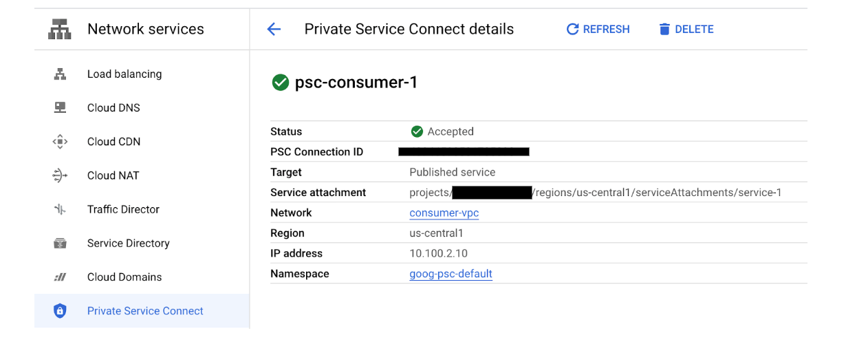The image size is (868, 355).
Task: Click the Service Directory sidebar icon
Action: 60,243
